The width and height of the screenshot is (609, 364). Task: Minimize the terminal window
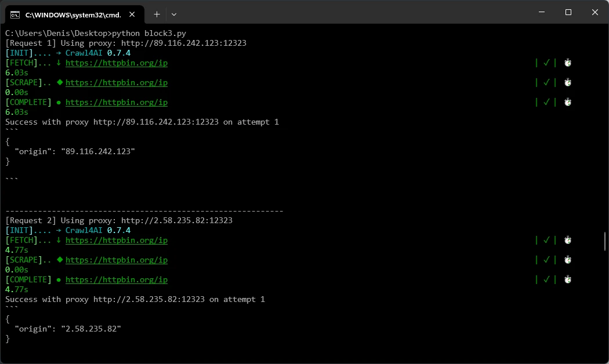click(x=541, y=12)
